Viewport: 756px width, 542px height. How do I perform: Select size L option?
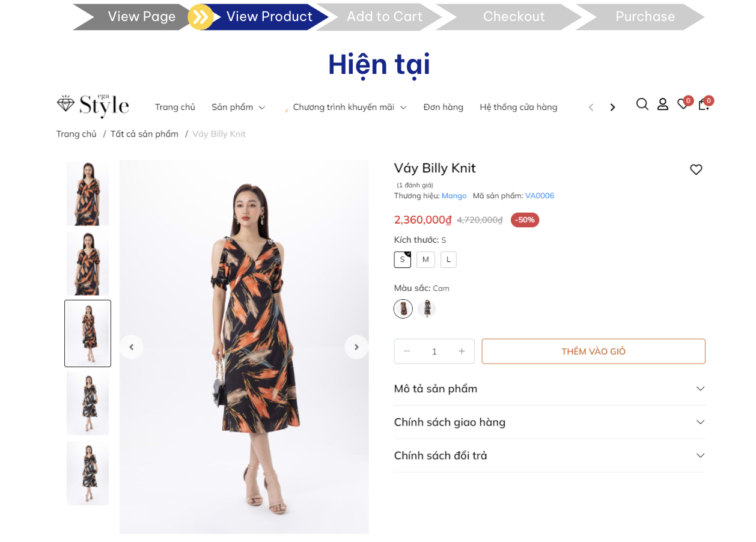pos(448,260)
